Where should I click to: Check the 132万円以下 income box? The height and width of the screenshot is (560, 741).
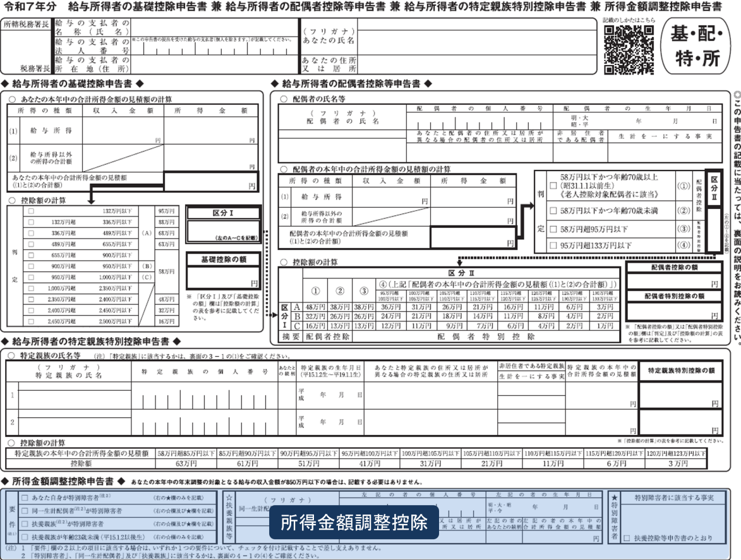tap(31, 211)
